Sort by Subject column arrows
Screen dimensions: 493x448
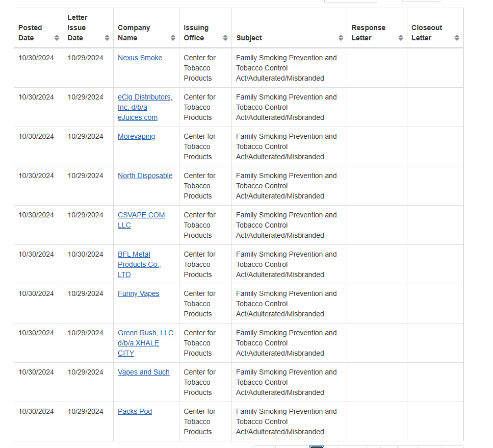coord(341,38)
